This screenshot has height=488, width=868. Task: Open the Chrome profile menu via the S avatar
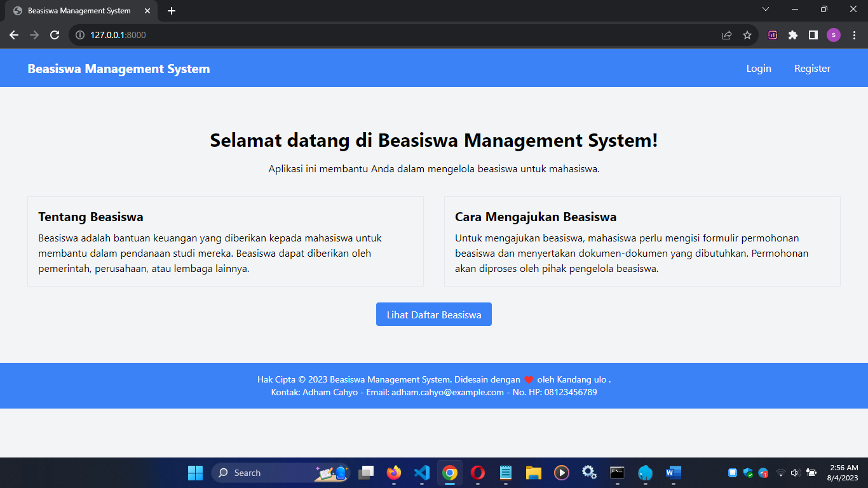834,35
